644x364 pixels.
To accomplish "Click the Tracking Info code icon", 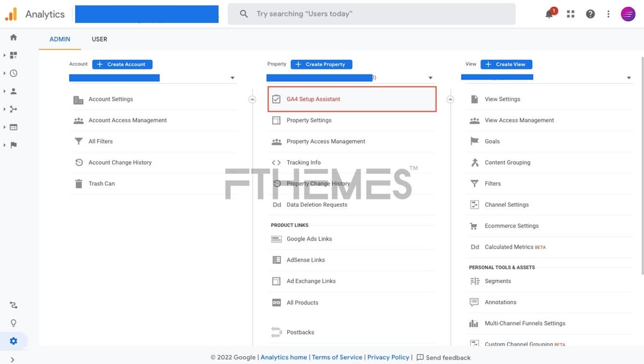I will 276,162.
